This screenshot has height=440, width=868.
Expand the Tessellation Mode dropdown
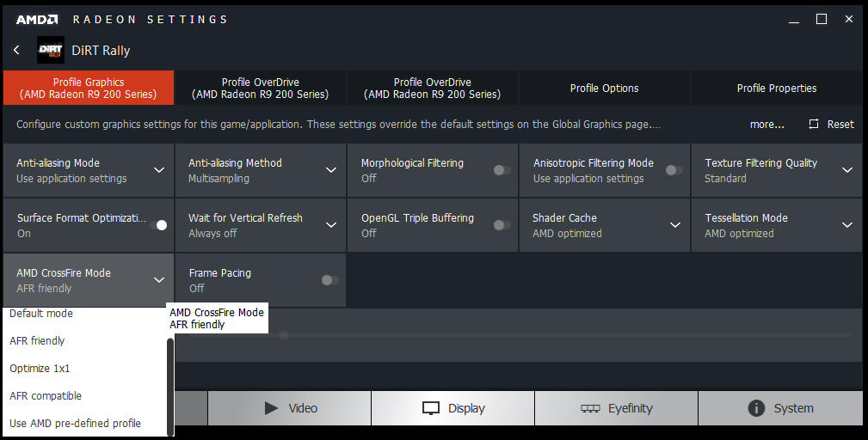[847, 225]
